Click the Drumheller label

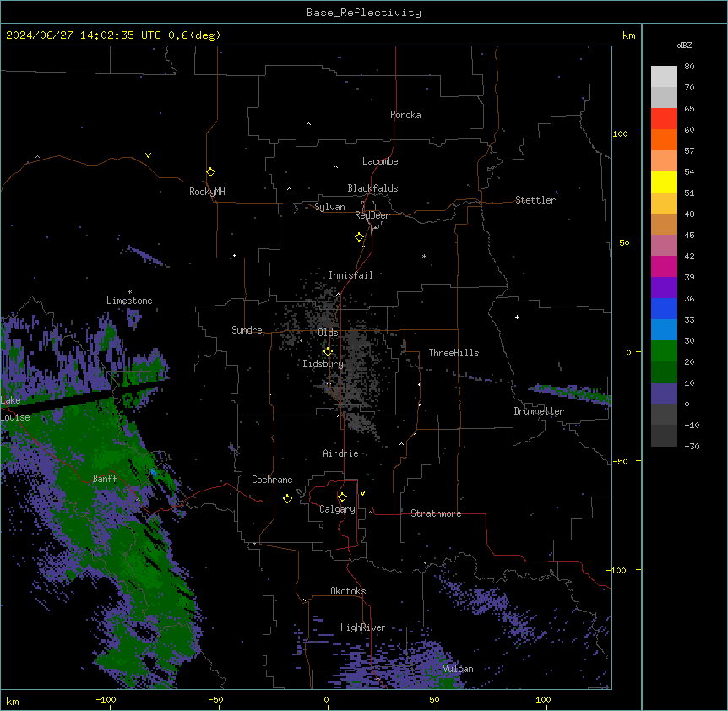click(539, 411)
